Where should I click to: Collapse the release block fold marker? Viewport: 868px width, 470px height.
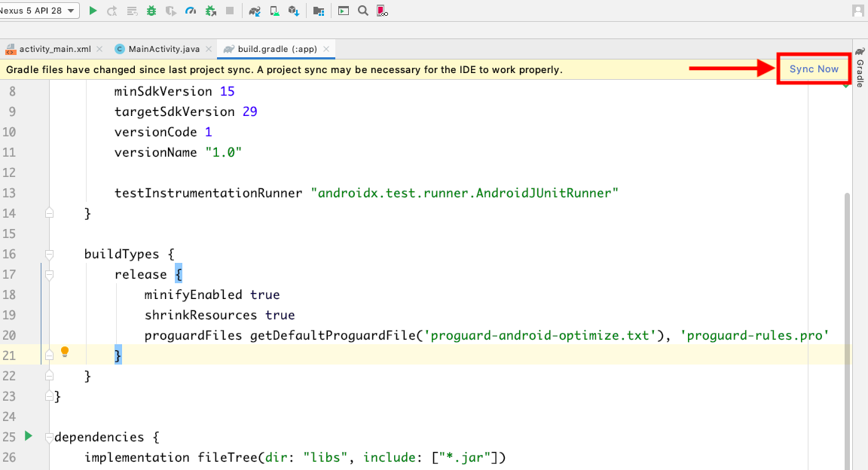(49, 275)
